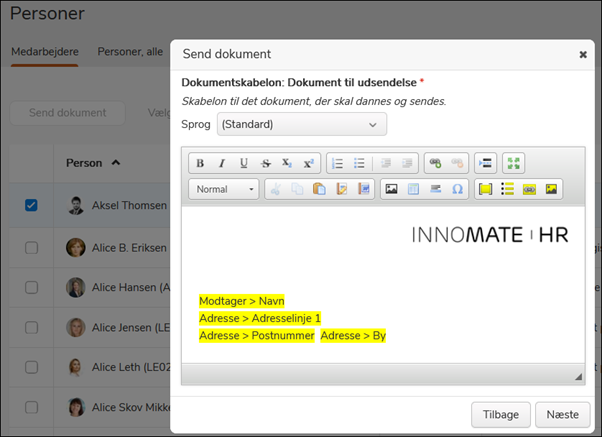Toggle bold formatting in the editor
Viewport: 602px width, 437px height.
click(200, 164)
